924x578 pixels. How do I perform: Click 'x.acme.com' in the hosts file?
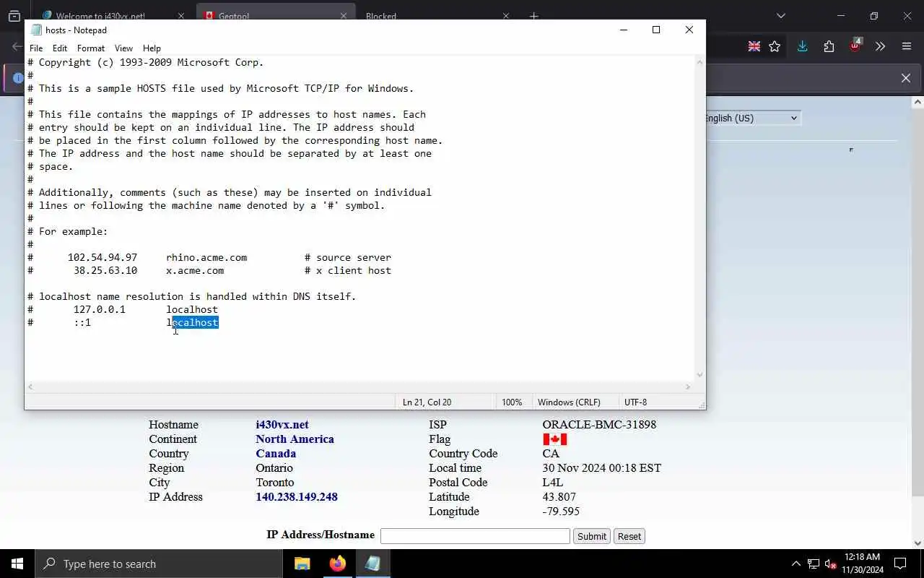point(195,270)
